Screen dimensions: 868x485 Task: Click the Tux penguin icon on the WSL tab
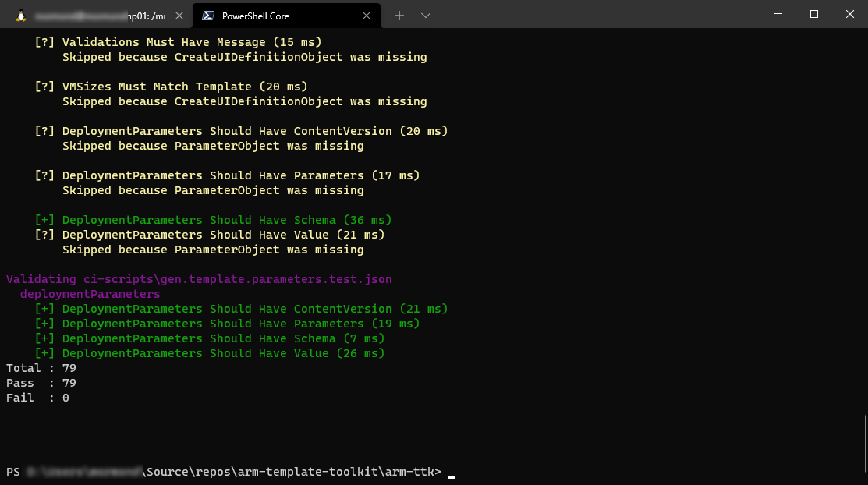20,14
